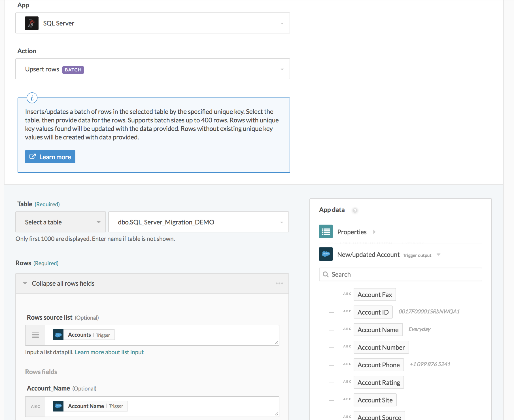The width and height of the screenshot is (514, 420).
Task: Click the drag handle on Rows source list field
Action: tap(35, 335)
